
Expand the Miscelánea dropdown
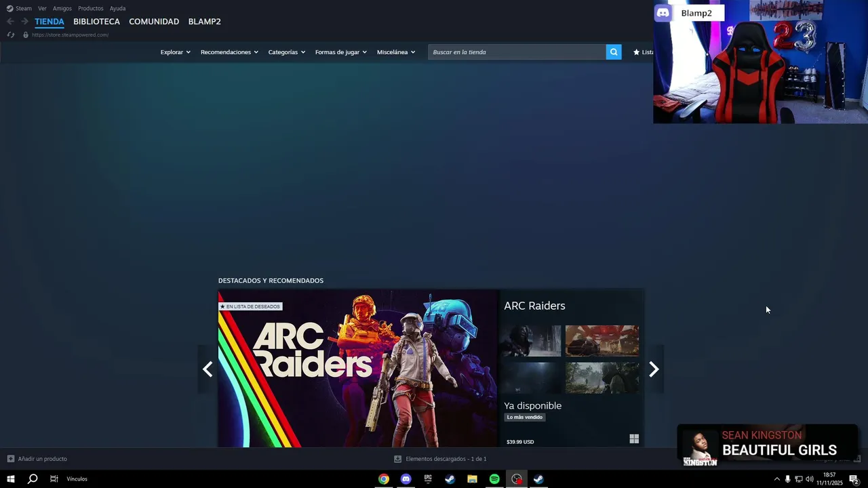click(396, 52)
